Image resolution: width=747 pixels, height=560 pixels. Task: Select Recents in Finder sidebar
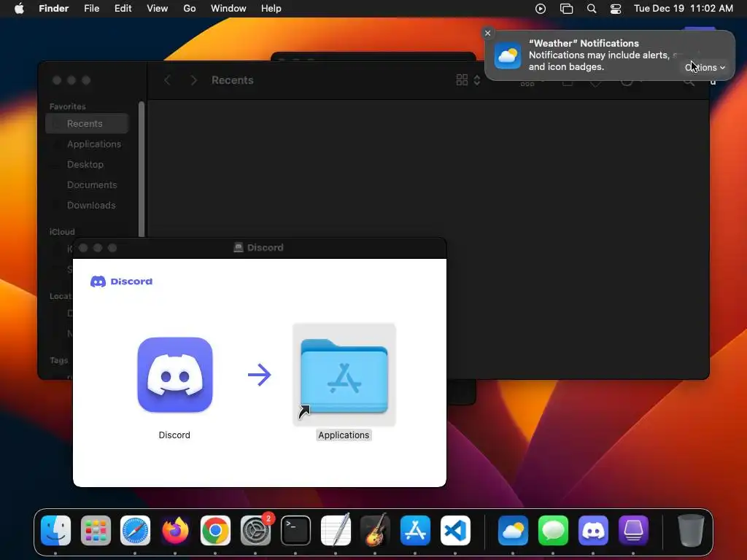(88, 123)
